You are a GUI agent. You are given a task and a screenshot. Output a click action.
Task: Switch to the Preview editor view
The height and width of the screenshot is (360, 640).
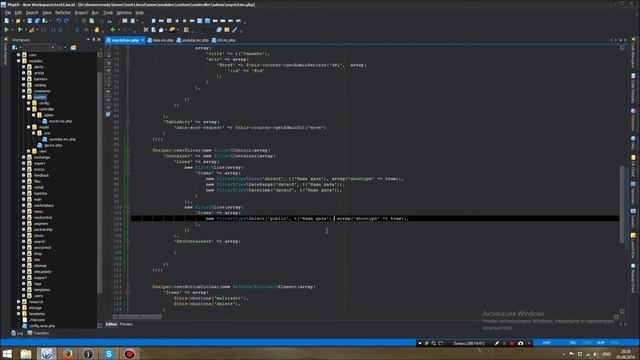click(126, 324)
